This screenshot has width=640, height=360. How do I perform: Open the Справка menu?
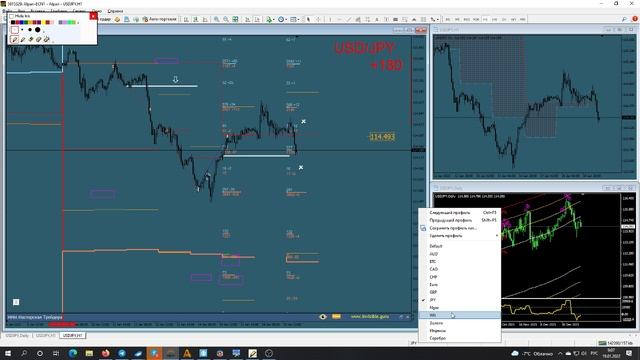[115, 11]
